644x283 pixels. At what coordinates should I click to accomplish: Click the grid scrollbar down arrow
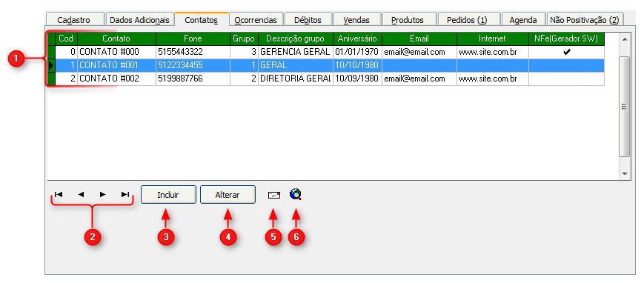(625, 174)
